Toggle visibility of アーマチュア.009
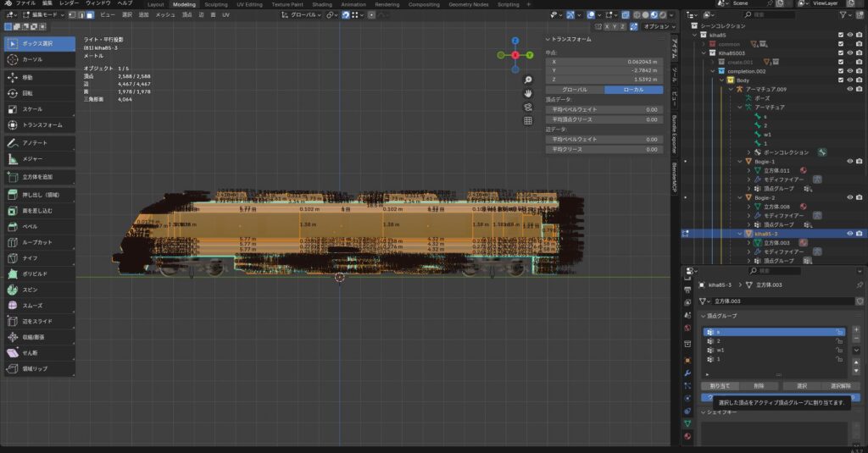This screenshot has height=453, width=868. (849, 89)
